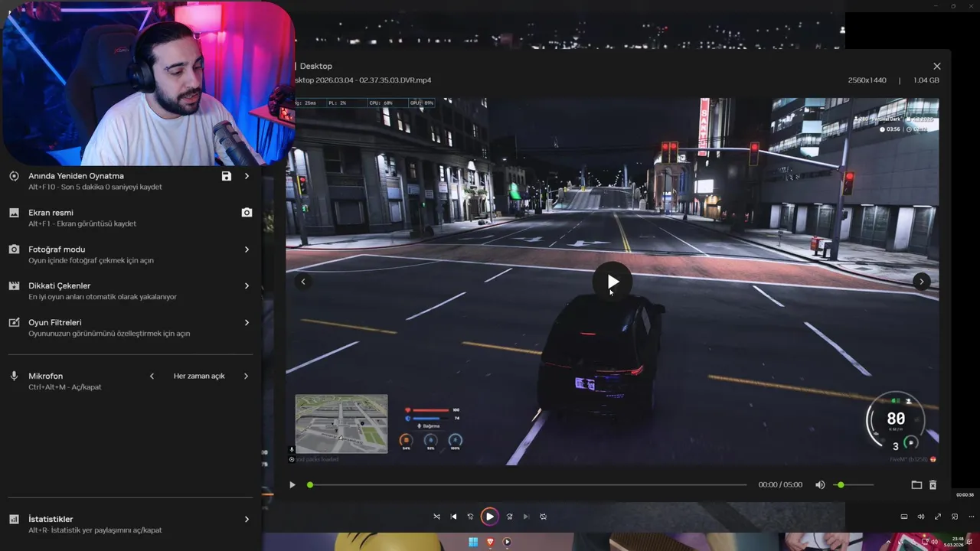This screenshot has height=551, width=980.
Task: Click the Dikkati Çekenler clapperboard icon
Action: point(14,286)
